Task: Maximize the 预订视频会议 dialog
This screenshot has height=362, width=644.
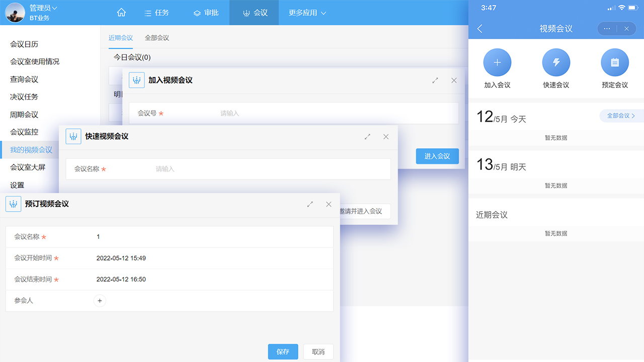Action: 310,204
